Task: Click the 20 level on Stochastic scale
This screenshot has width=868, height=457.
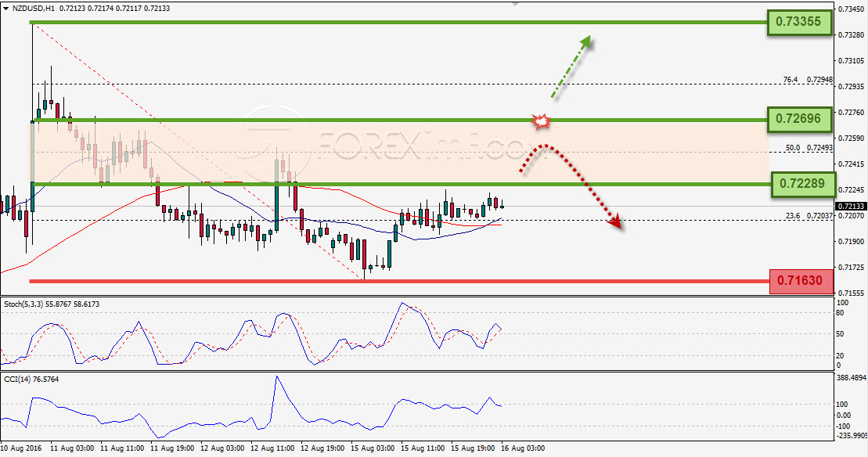Action: 840,356
